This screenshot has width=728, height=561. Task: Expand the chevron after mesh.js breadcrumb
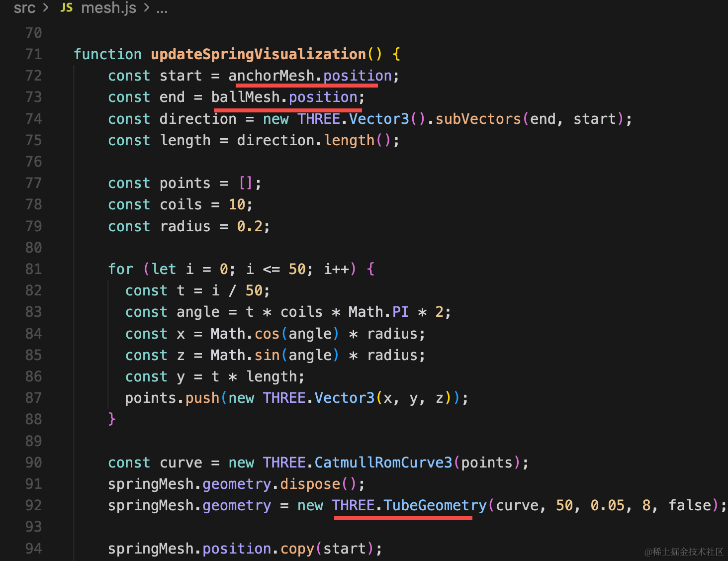[146, 8]
